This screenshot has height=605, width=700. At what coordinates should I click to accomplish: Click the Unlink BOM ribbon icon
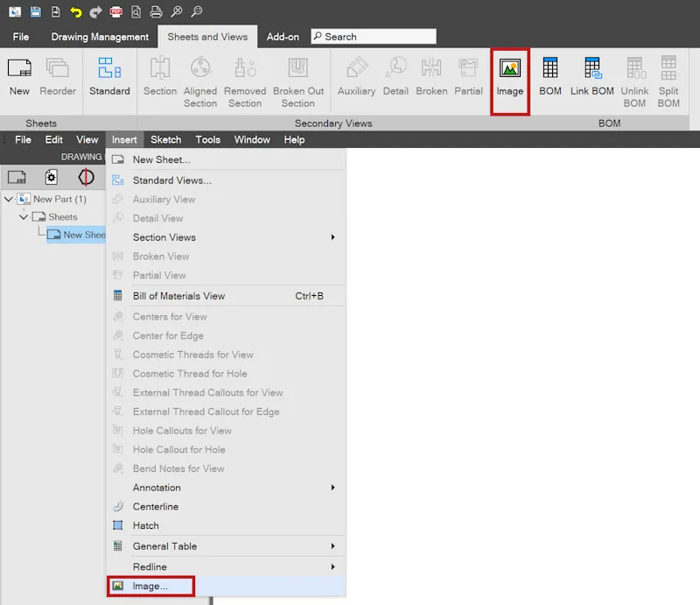pyautogui.click(x=634, y=82)
